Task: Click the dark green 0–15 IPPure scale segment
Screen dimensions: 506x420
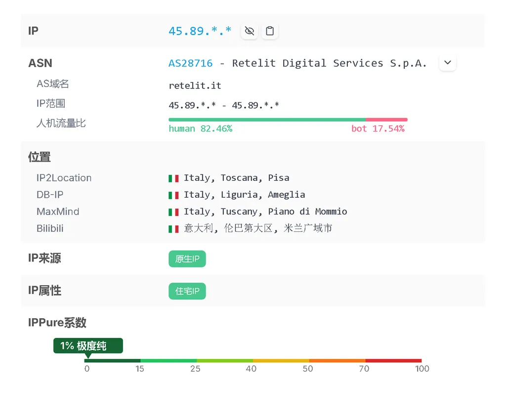Action: tap(113, 361)
